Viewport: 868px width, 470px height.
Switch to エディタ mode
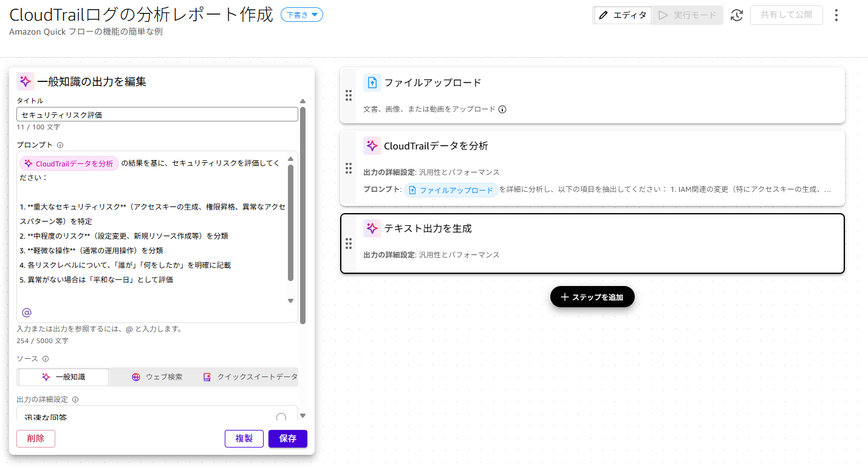623,15
